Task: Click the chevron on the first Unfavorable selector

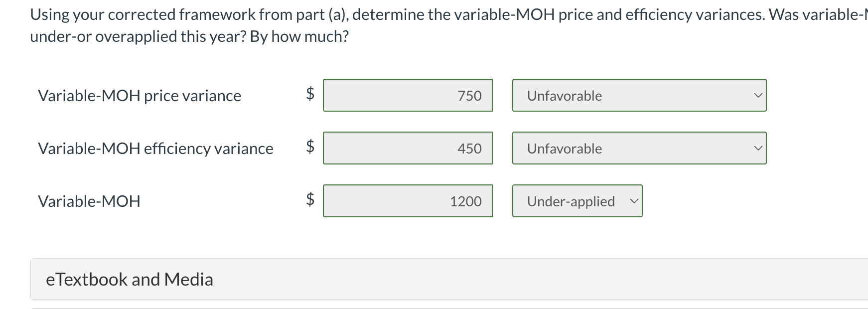Action: (x=757, y=95)
